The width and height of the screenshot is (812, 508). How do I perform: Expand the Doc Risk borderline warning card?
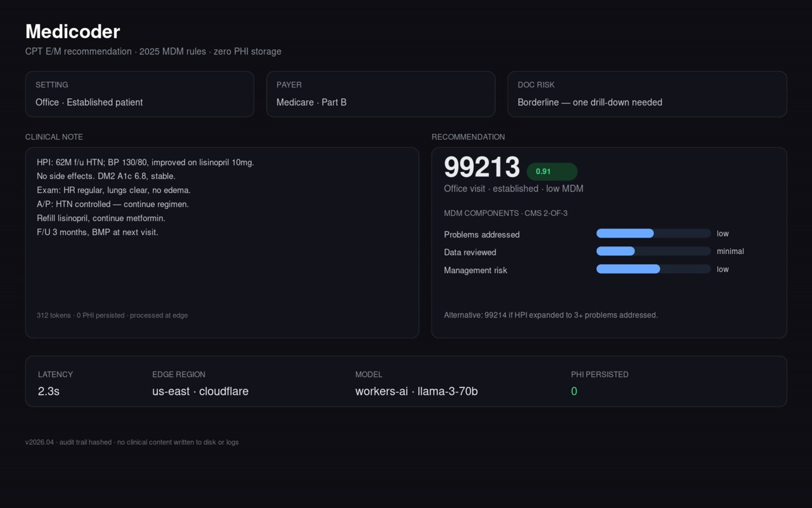point(647,94)
